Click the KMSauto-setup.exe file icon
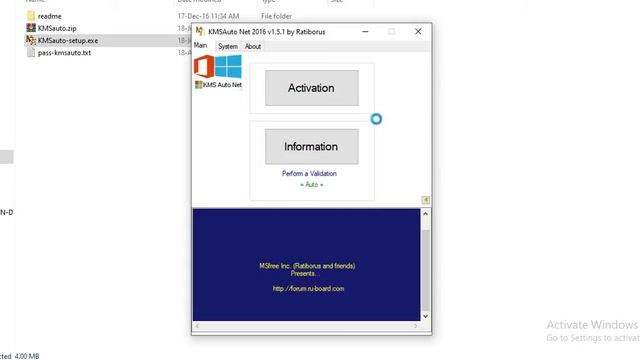The height and width of the screenshot is (360, 640). coord(31,40)
